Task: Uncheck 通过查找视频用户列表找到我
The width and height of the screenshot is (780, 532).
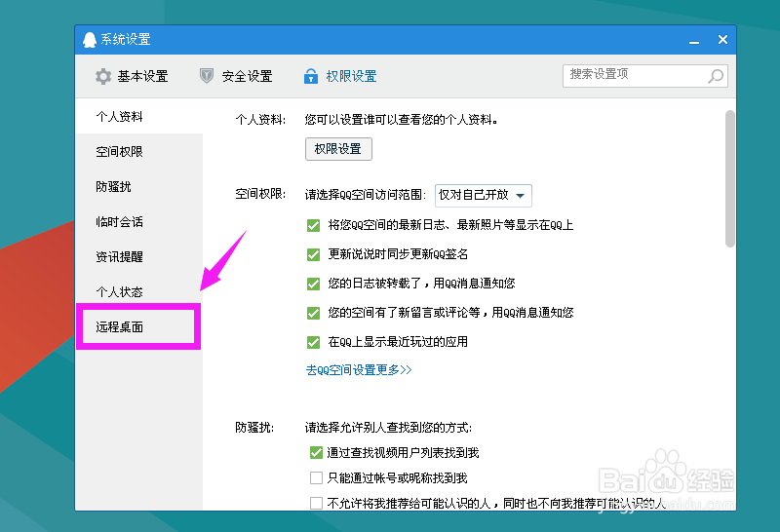Action: coord(316,452)
